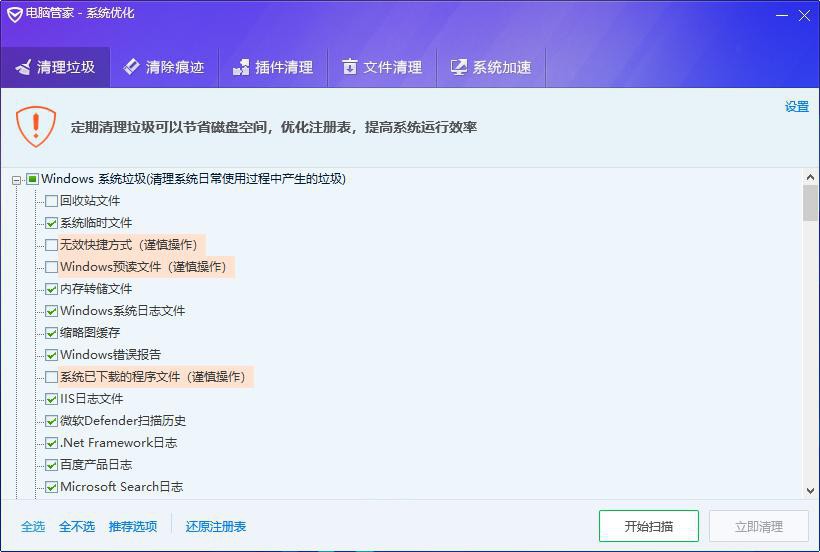Toggle the Windows 系统垃圾 parent checkbox
820x552 pixels.
32,179
